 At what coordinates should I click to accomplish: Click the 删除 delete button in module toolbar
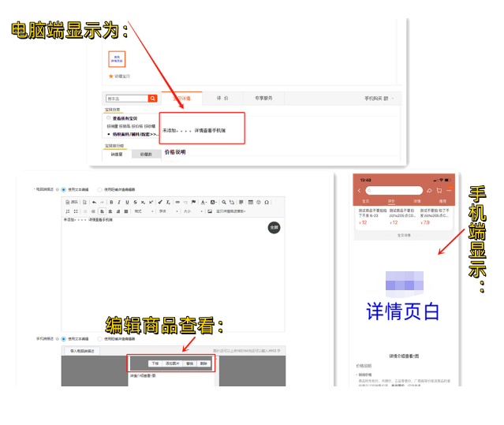(x=203, y=363)
